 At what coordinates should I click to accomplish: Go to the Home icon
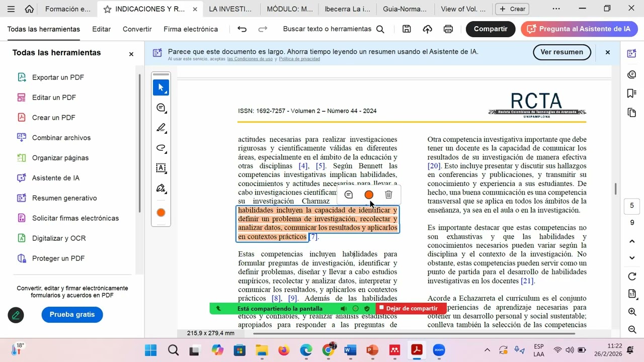(x=29, y=9)
